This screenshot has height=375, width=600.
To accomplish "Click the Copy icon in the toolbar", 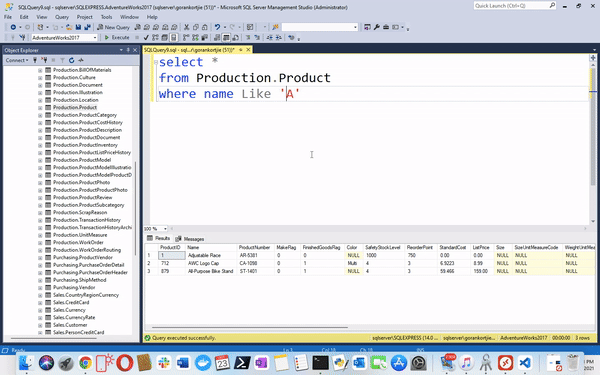I will (x=196, y=27).
